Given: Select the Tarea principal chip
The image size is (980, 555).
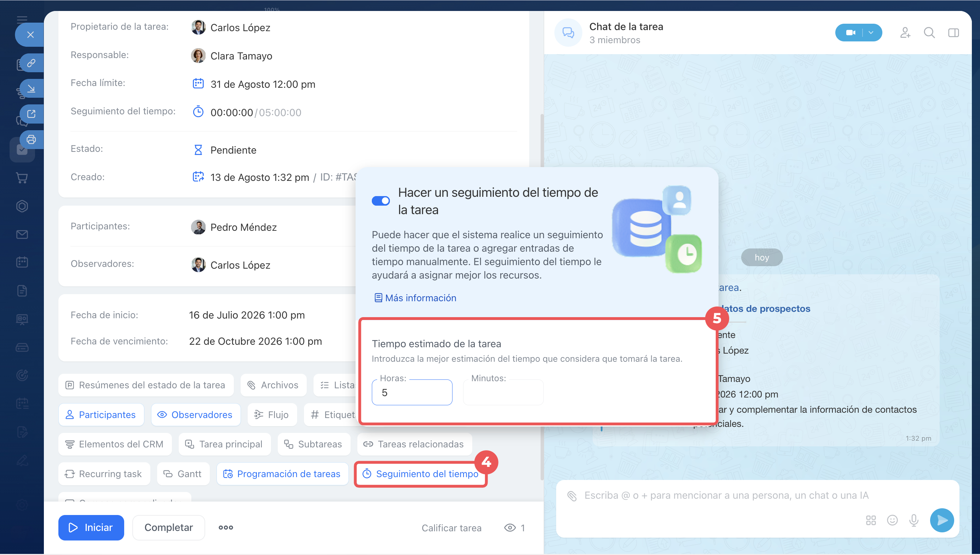Looking at the screenshot, I should [x=225, y=444].
